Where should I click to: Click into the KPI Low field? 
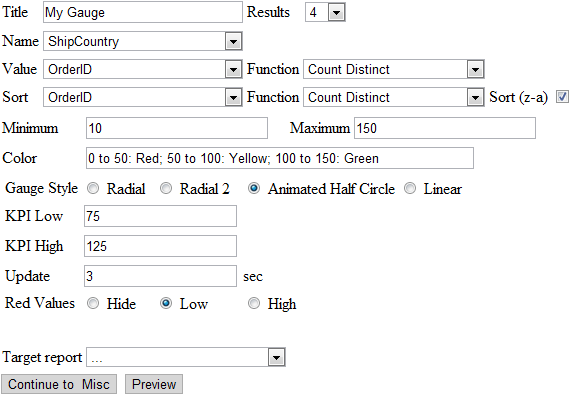[160, 216]
